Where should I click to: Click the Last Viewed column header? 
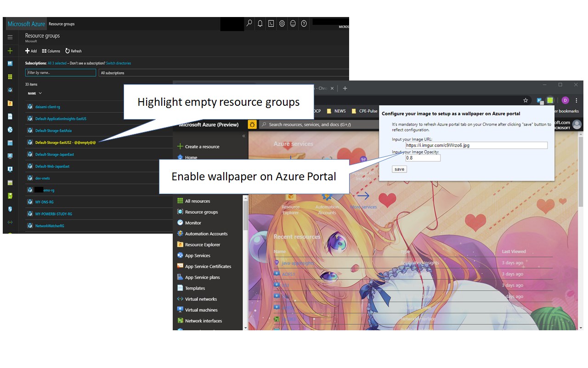(x=514, y=252)
